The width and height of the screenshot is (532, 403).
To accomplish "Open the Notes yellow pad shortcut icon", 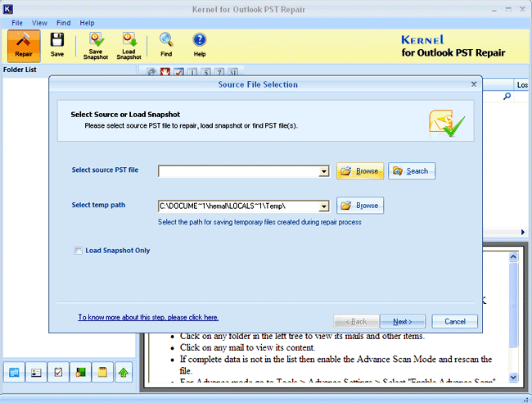I will [102, 373].
